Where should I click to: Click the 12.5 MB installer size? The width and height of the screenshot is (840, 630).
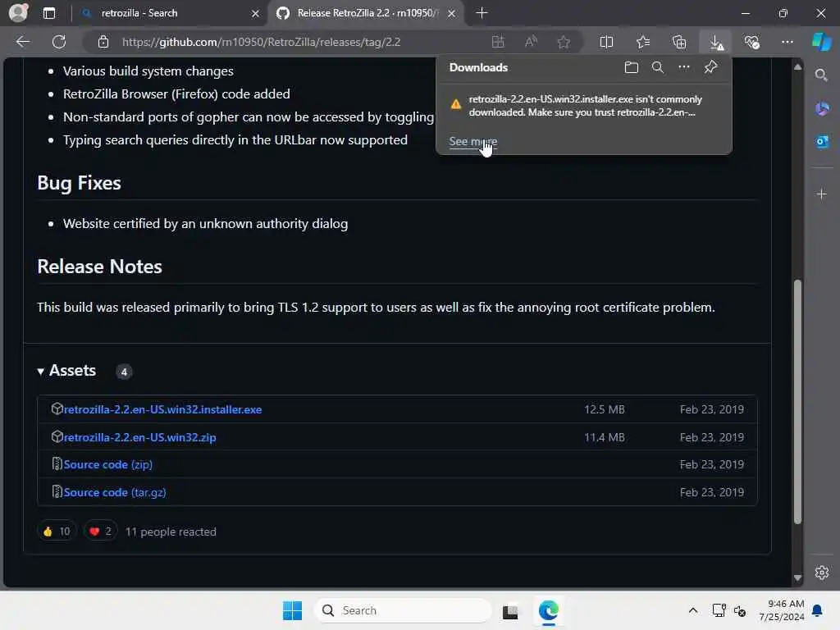coord(605,409)
